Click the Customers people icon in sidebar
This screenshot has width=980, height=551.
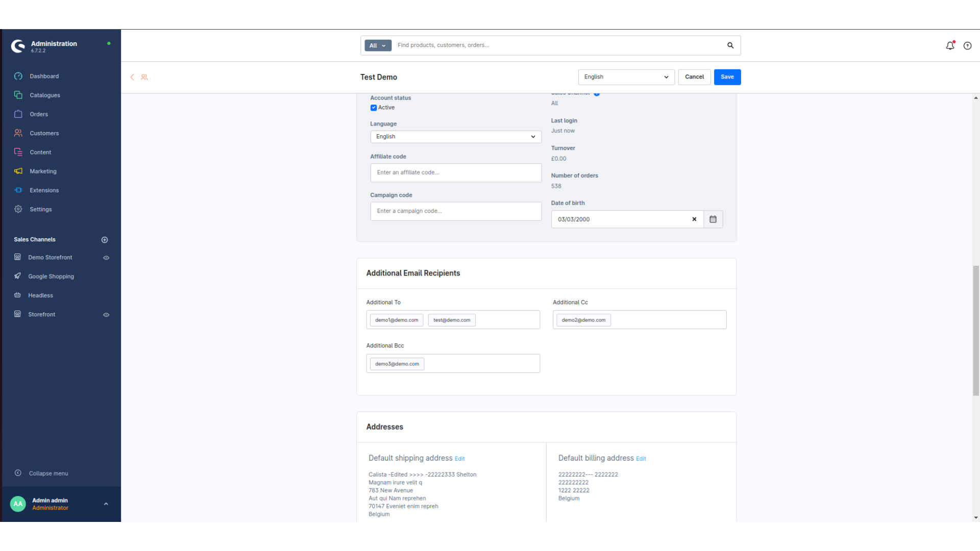point(18,133)
